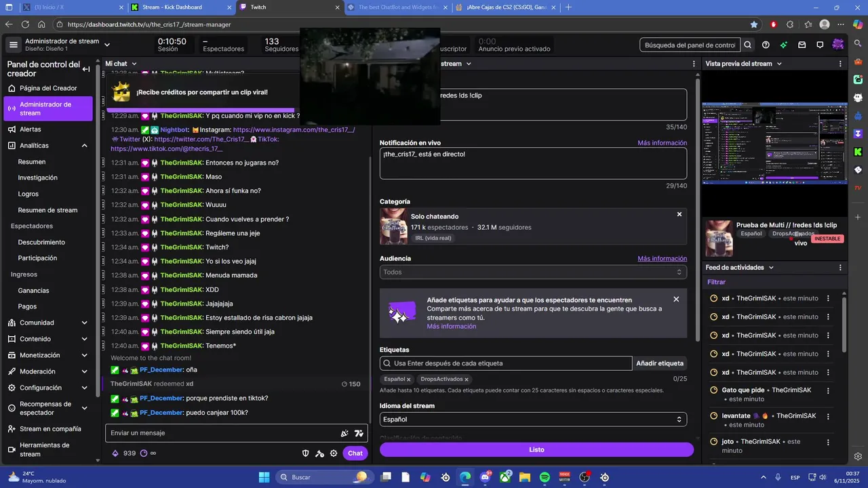Open the hamburger menu beside Administrador de stream
This screenshot has width=868, height=488.
14,45
